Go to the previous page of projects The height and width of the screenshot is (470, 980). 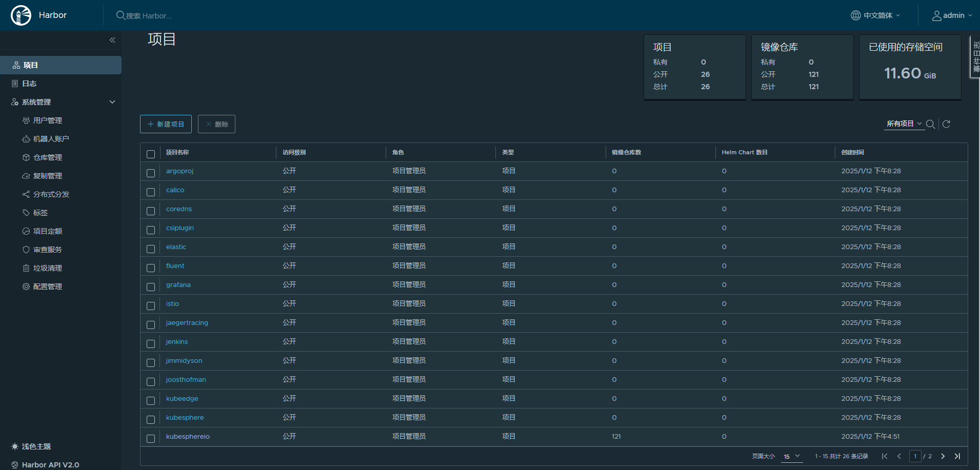pyautogui.click(x=899, y=456)
